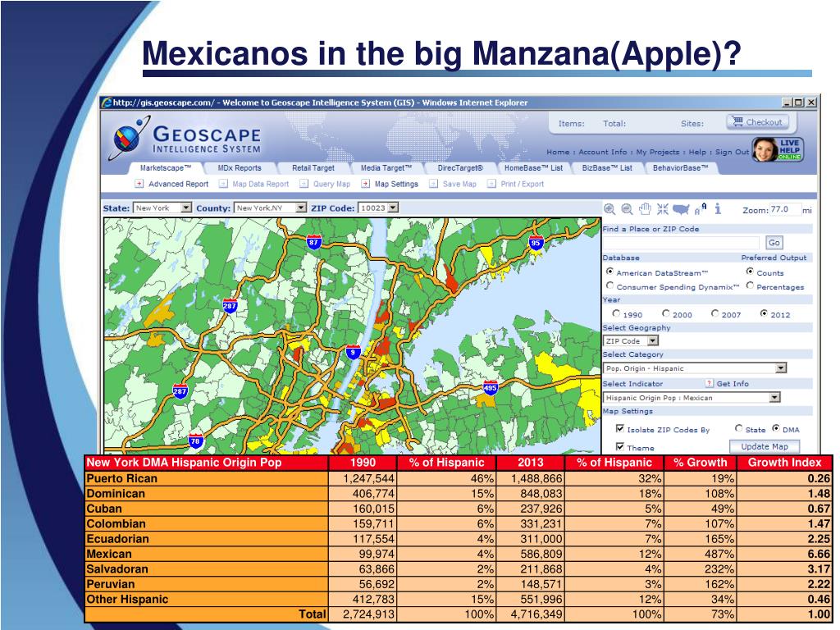840x630 pixels.
Task: Toggle Isolate ZIP Codes By checkbox
Action: click(x=620, y=428)
